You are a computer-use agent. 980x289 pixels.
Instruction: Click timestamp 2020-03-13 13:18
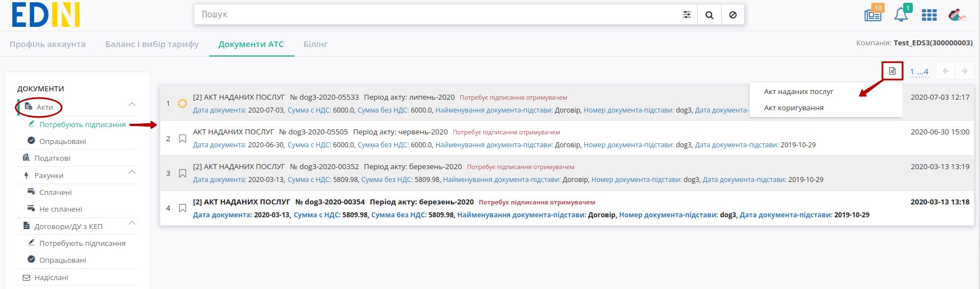(x=940, y=202)
